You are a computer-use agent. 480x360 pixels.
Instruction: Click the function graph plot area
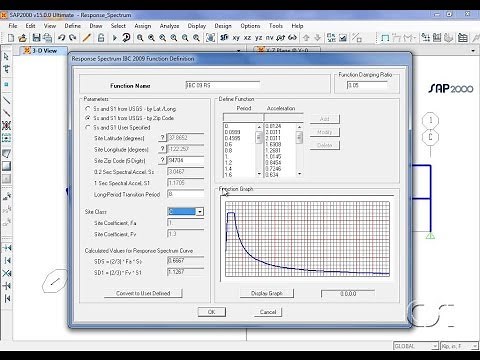coord(307,239)
